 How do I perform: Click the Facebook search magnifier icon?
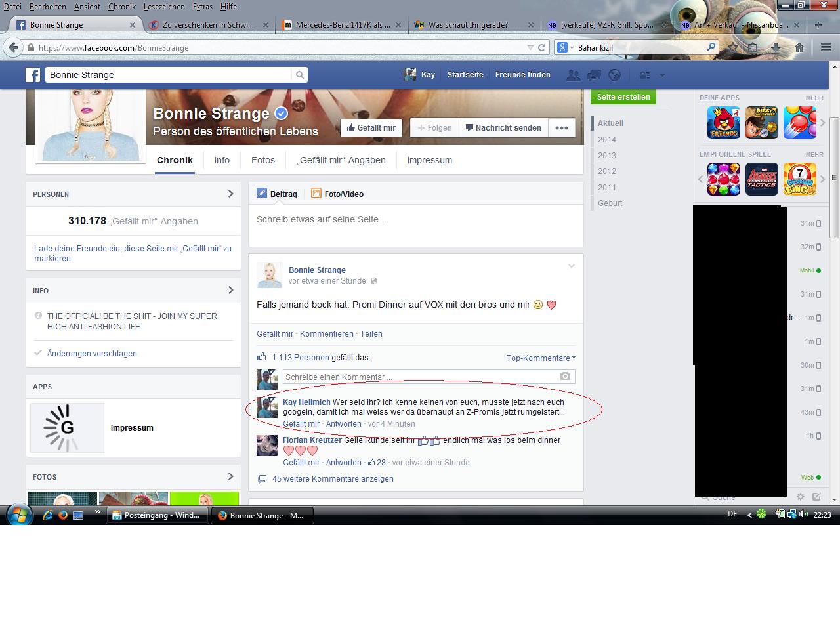(300, 75)
